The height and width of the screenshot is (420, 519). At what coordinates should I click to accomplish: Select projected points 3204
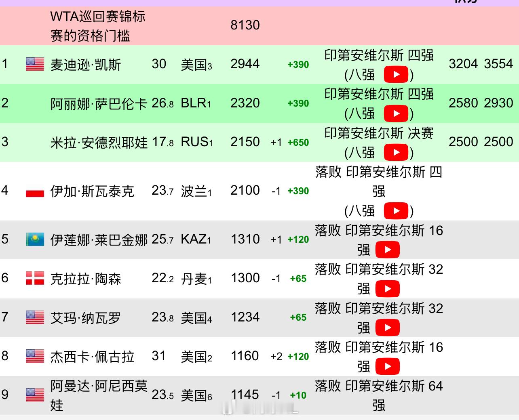point(463,64)
